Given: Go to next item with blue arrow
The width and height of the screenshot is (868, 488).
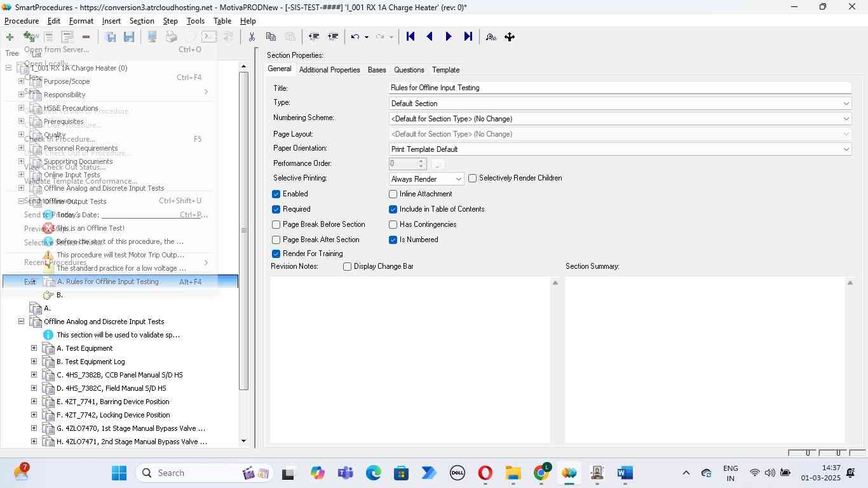Looking at the screenshot, I should (449, 37).
